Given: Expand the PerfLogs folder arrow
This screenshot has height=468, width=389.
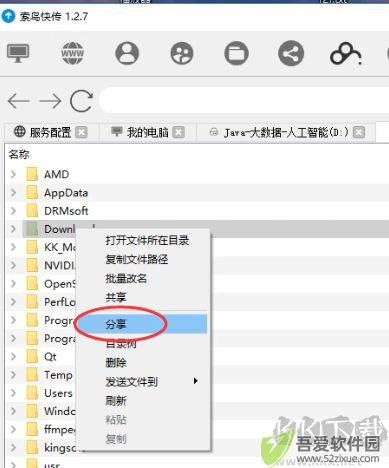Looking at the screenshot, I should (x=13, y=302).
